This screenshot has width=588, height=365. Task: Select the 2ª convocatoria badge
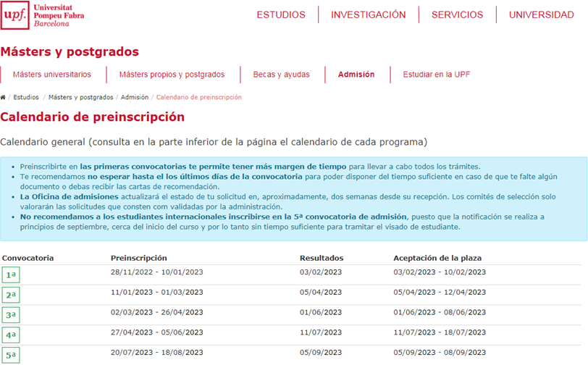point(10,295)
